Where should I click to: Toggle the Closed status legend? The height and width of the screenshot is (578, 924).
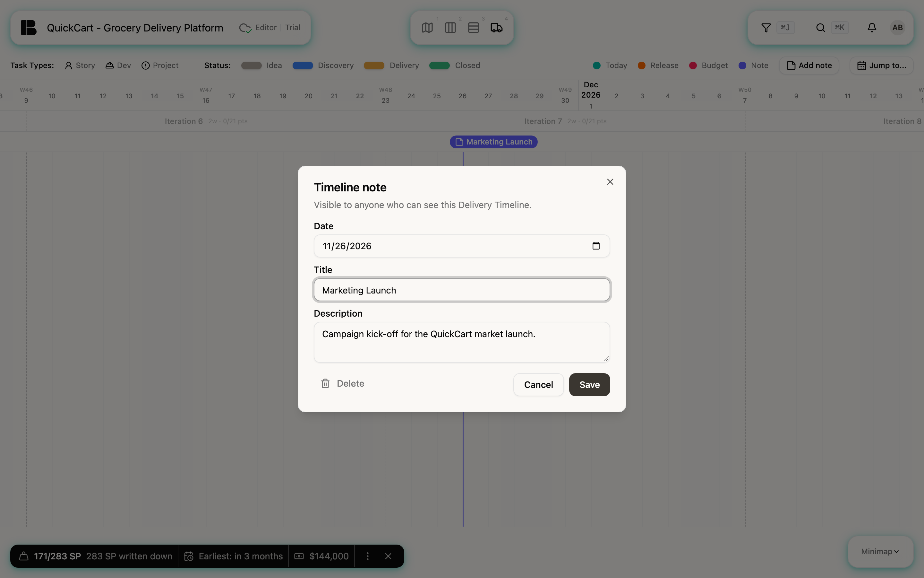click(454, 66)
